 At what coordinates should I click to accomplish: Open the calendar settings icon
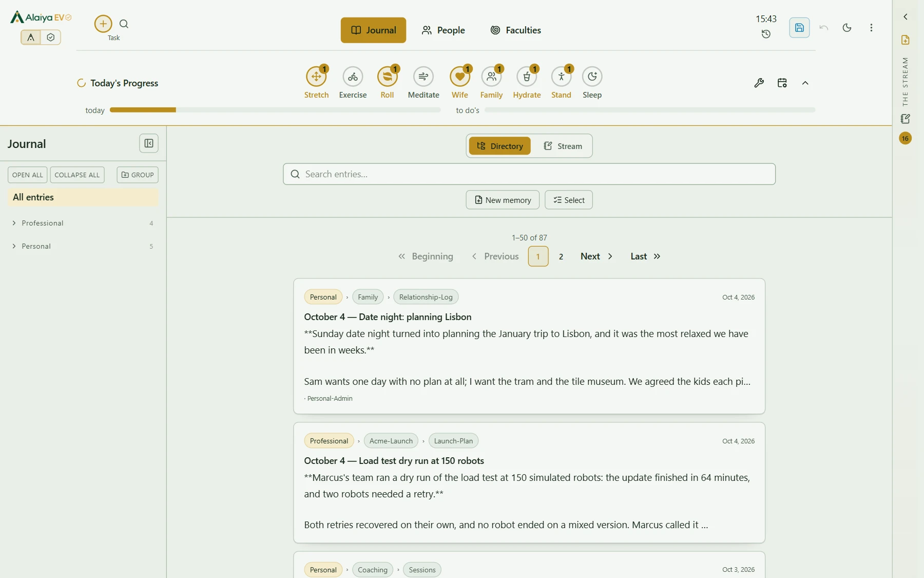coord(782,83)
